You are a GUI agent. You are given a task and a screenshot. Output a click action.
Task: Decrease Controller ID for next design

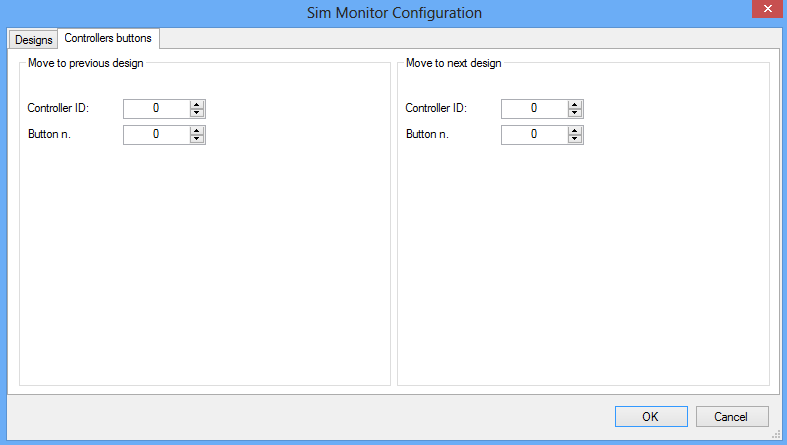[x=575, y=113]
